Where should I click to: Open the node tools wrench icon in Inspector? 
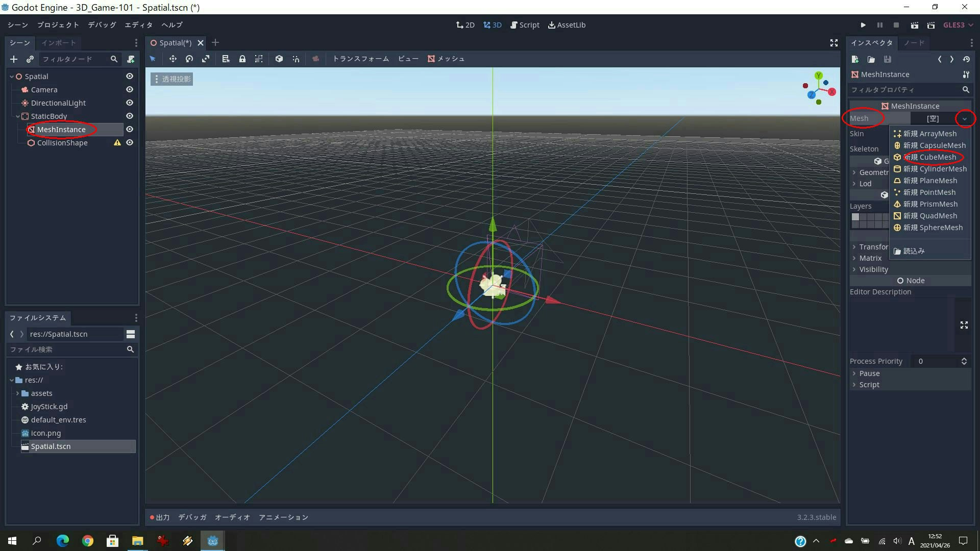click(x=966, y=74)
